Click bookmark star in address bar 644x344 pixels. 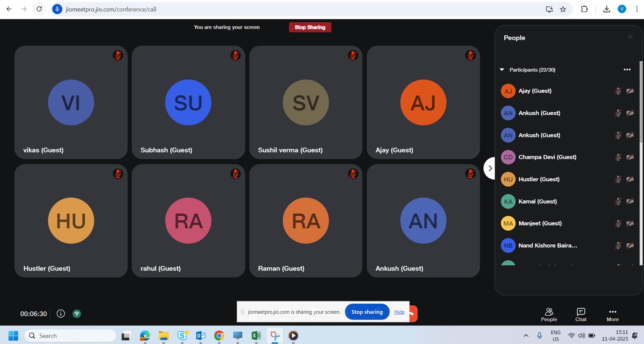pyautogui.click(x=563, y=9)
